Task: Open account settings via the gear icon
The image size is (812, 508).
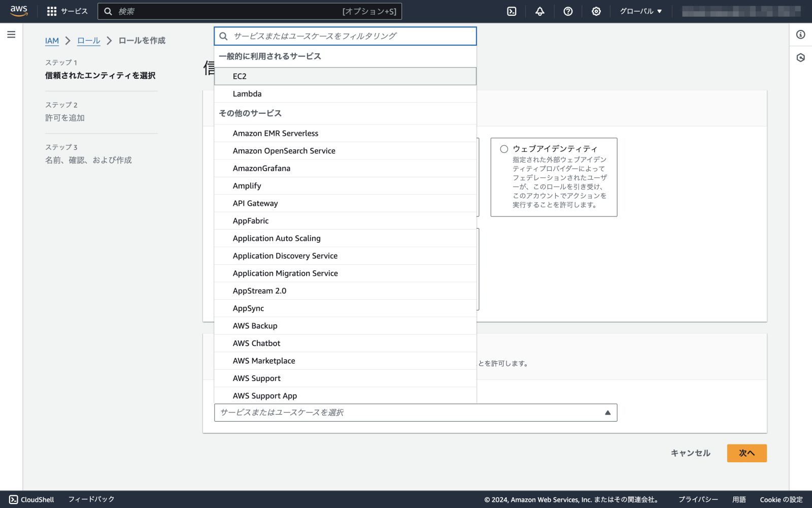Action: (596, 11)
